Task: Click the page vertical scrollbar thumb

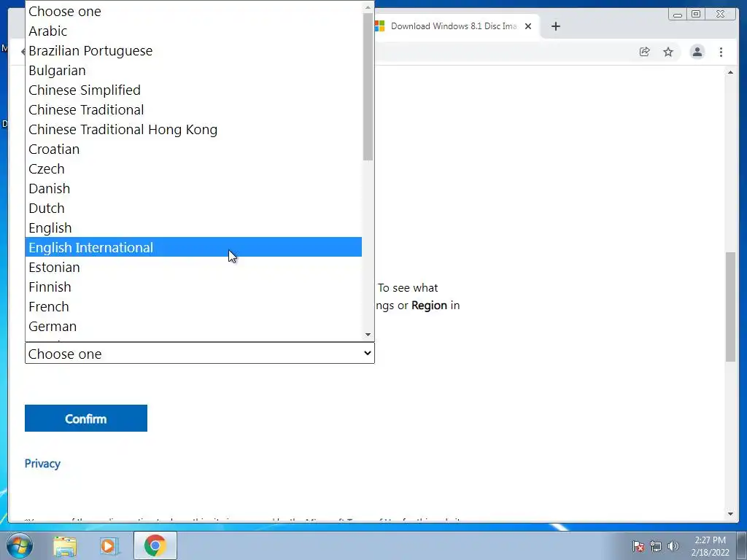Action: tap(730, 307)
